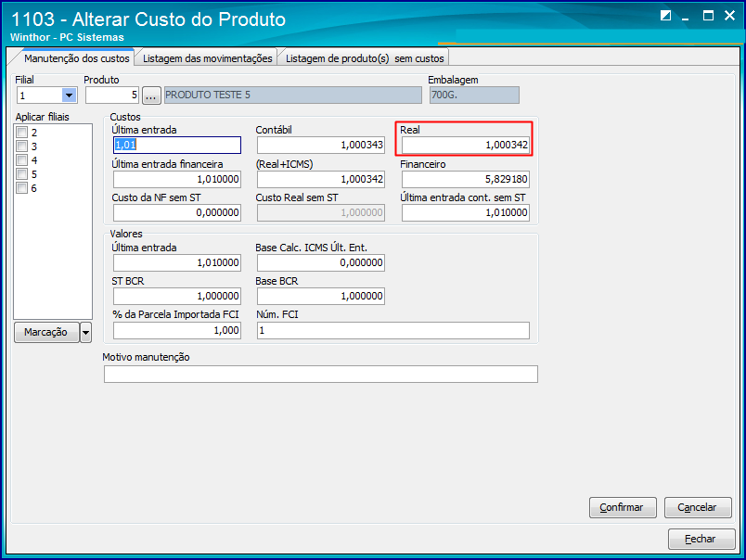
Task: Click the Contábil cost field
Action: pyautogui.click(x=321, y=145)
